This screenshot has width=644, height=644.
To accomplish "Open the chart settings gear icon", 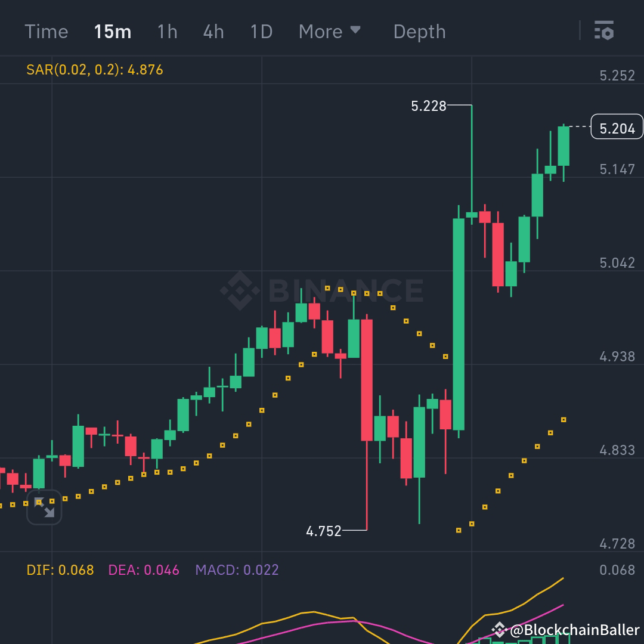I will [x=605, y=31].
